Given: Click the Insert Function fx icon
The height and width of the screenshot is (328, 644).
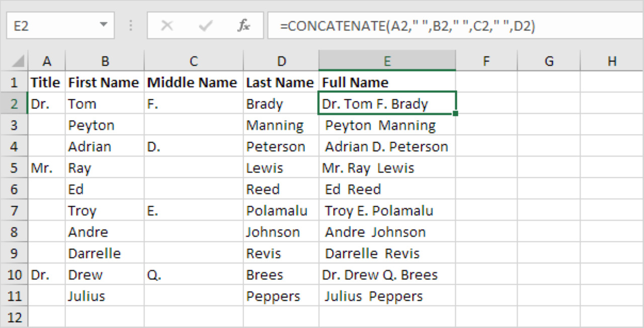Looking at the screenshot, I should click(x=244, y=26).
